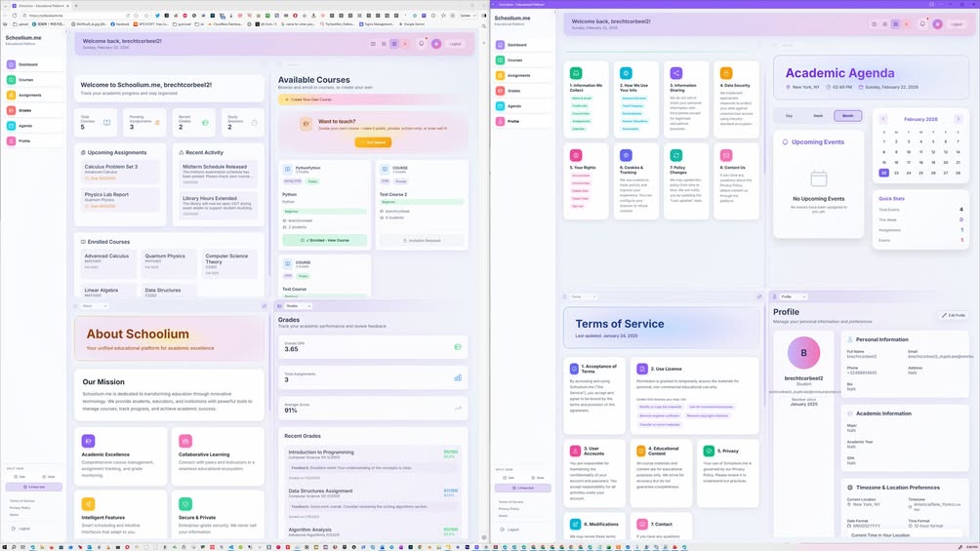Click the green Policy Changes icon
The height and width of the screenshot is (551, 980).
(x=676, y=155)
